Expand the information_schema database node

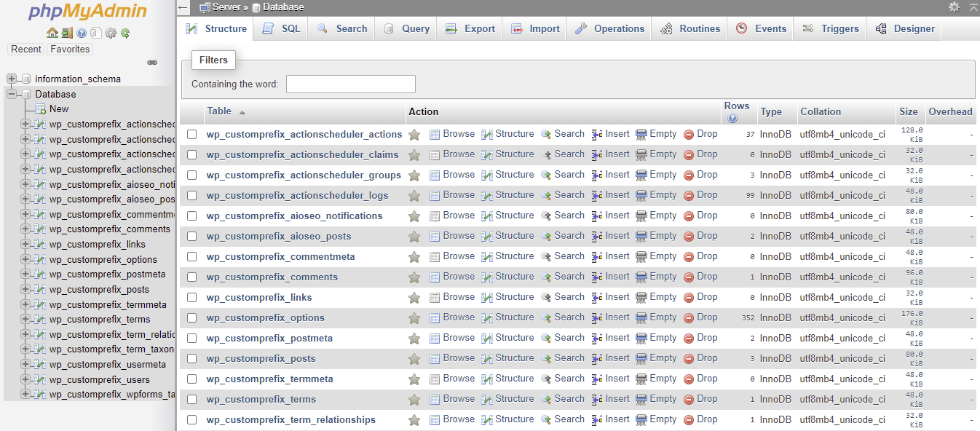(x=11, y=79)
